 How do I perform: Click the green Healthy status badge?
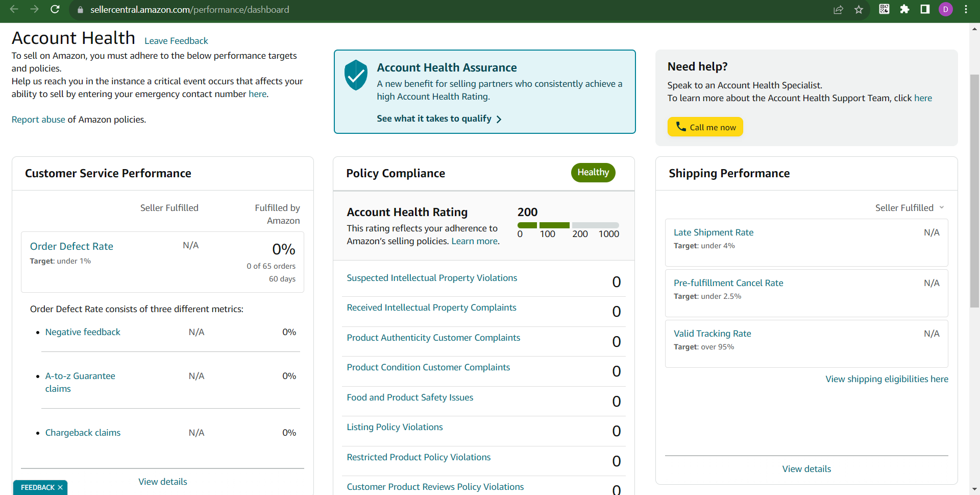[593, 173]
